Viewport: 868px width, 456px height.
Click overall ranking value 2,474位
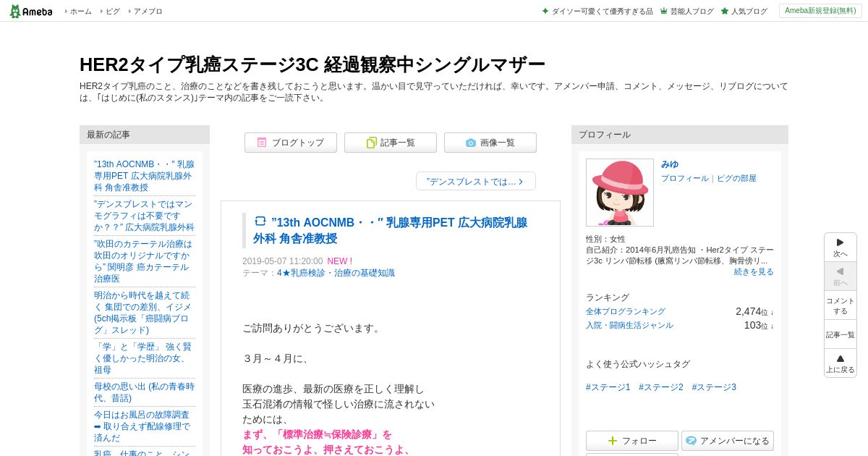(754, 311)
